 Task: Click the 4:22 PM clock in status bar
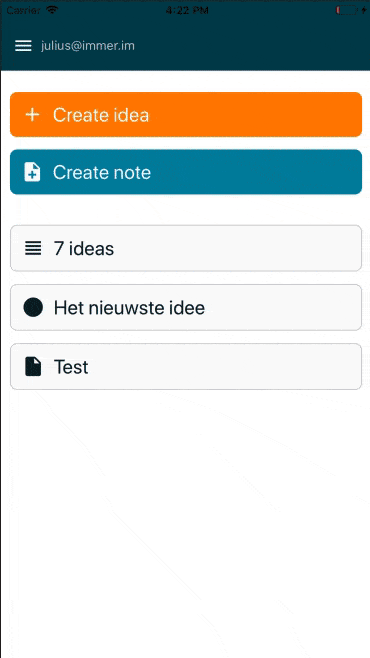pos(187,10)
